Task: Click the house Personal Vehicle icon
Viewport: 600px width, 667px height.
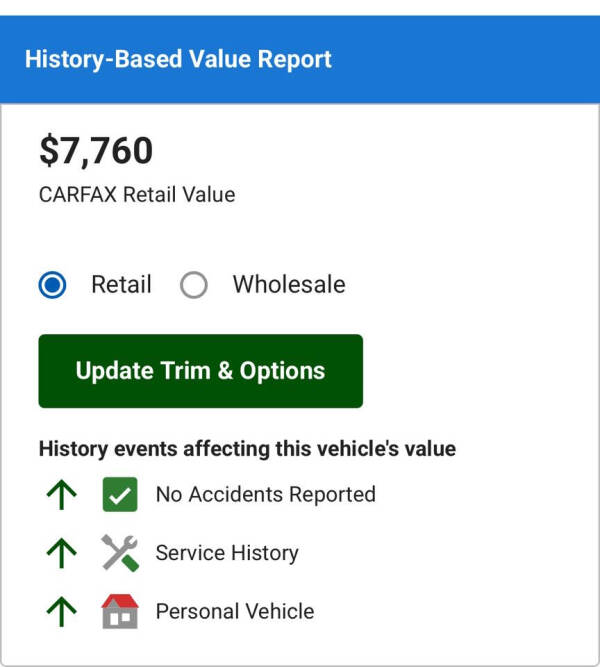Action: click(x=120, y=611)
